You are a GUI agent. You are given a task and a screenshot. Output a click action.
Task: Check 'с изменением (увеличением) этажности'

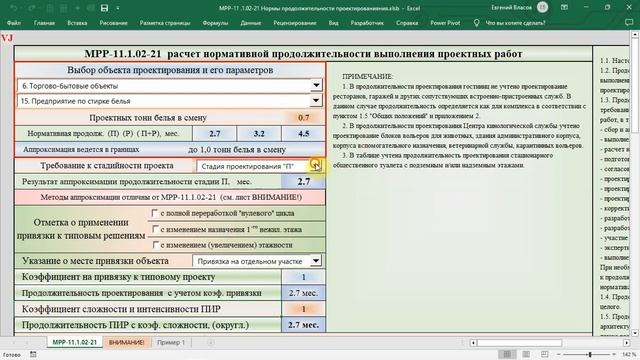coord(155,244)
